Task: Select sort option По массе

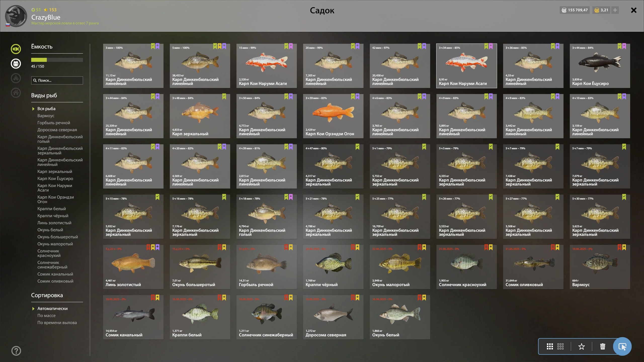Action: (x=47, y=315)
